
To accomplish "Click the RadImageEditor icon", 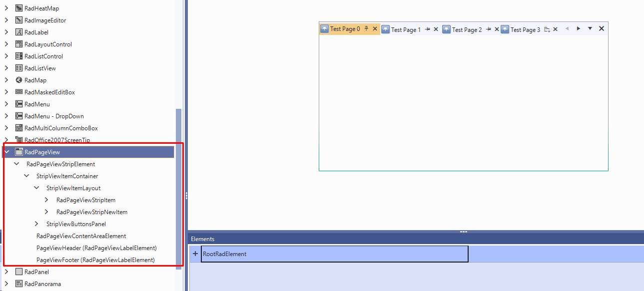I will pyautogui.click(x=20, y=20).
